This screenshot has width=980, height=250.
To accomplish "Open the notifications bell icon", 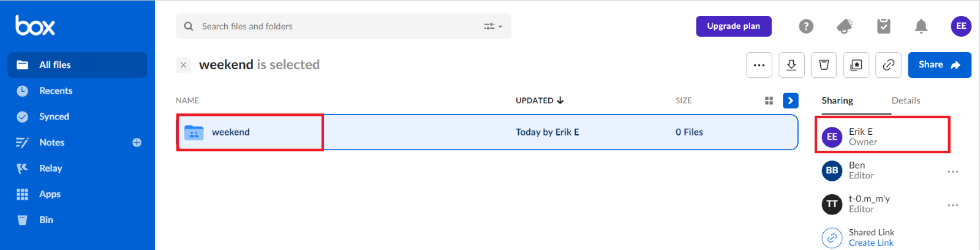I will [x=921, y=26].
